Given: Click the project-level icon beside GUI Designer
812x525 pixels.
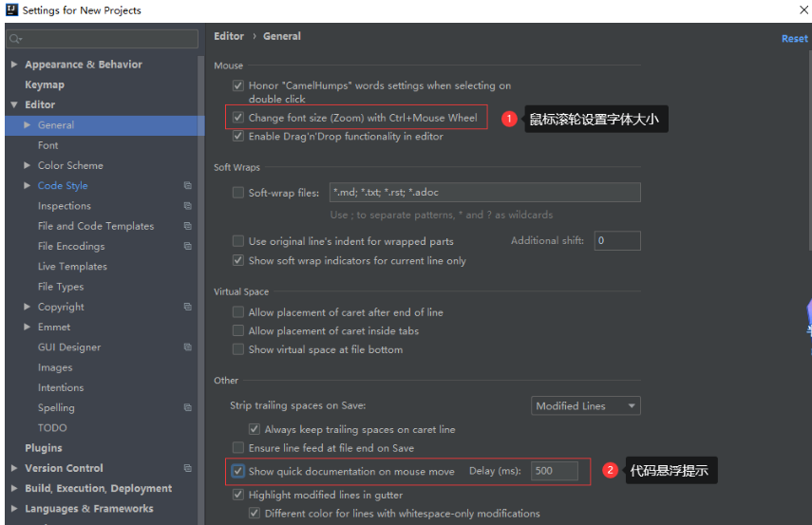Looking at the screenshot, I should point(187,347).
